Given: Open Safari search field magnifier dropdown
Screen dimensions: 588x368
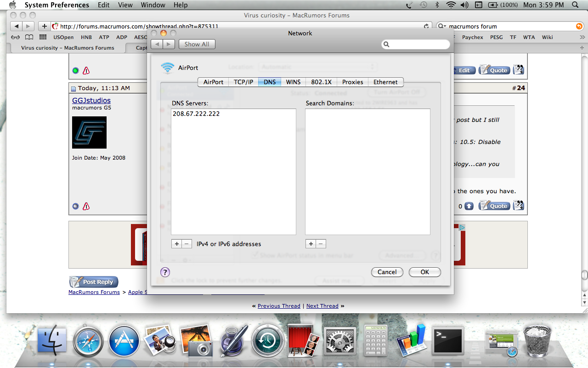Looking at the screenshot, I should pyautogui.click(x=442, y=26).
